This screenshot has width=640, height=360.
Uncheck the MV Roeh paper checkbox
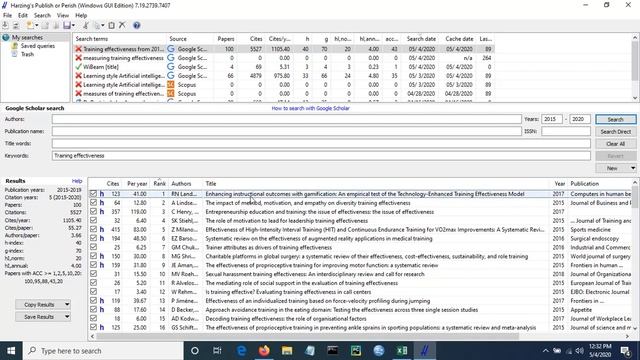93,274
